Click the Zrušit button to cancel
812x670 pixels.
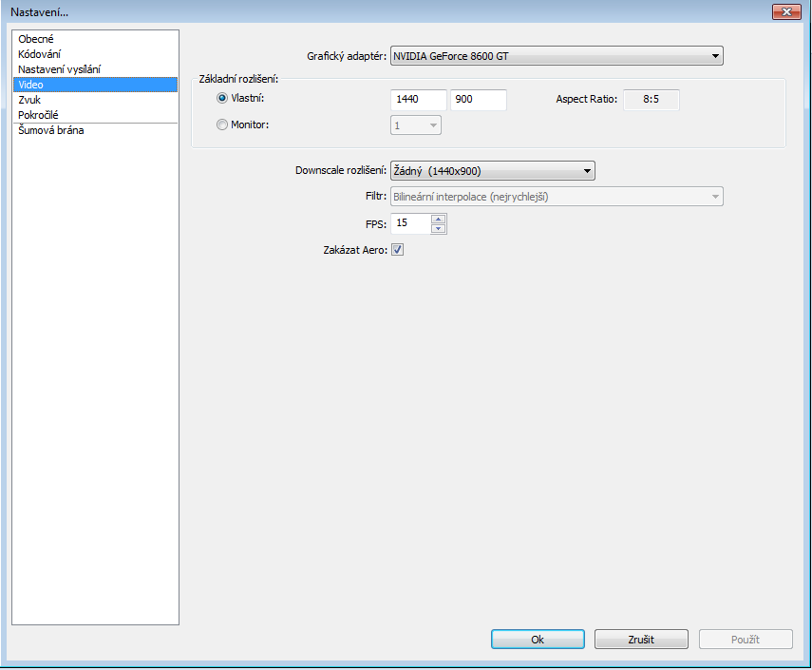pyautogui.click(x=641, y=640)
